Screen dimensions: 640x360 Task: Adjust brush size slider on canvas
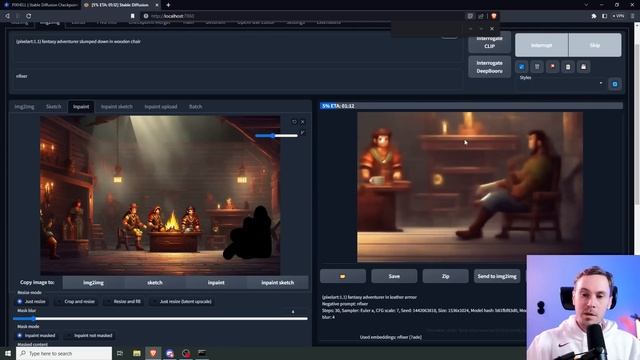pos(276,136)
